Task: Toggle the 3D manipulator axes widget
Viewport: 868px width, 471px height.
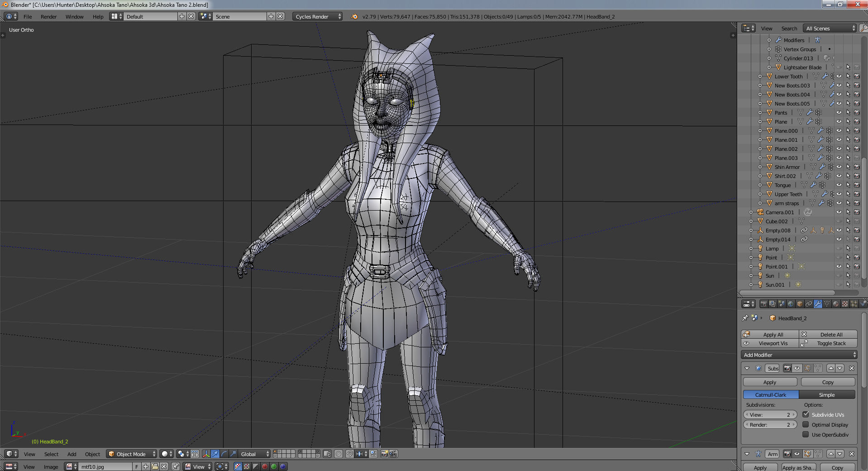Action: tap(206, 454)
